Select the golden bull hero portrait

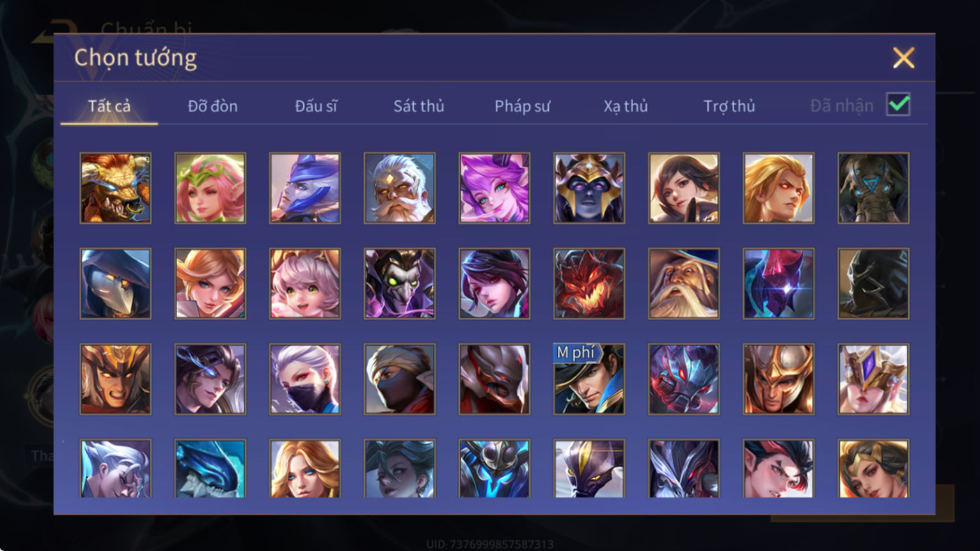pos(116,188)
